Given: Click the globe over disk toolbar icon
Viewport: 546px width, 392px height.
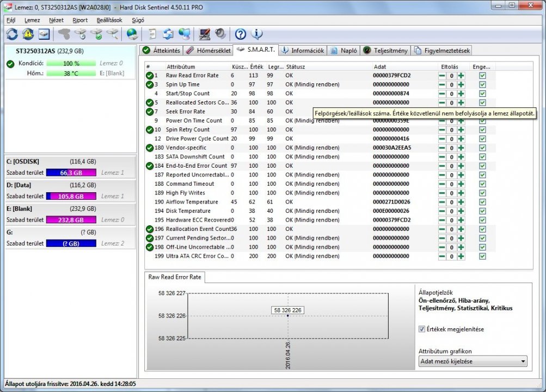Looking at the screenshot, I should (x=133, y=34).
